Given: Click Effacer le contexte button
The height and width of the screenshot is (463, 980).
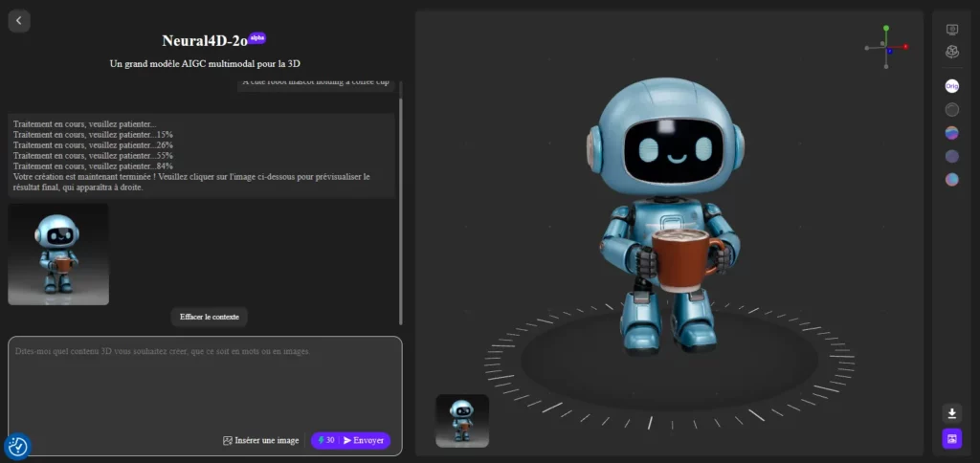Looking at the screenshot, I should click(x=210, y=317).
